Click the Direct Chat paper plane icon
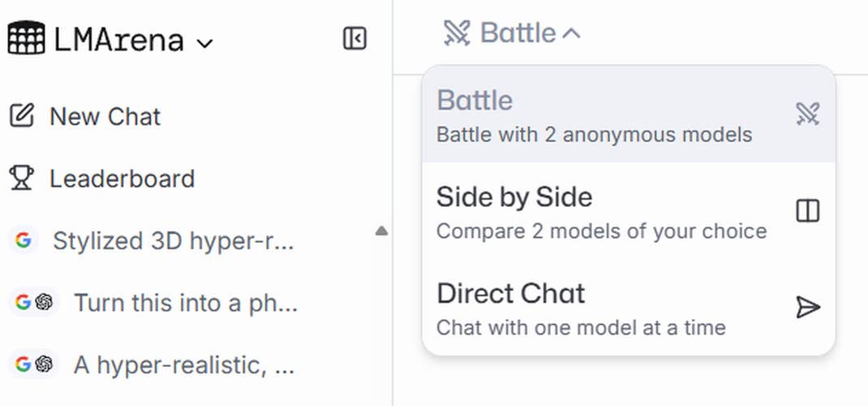This screenshot has height=406, width=868. (x=808, y=307)
